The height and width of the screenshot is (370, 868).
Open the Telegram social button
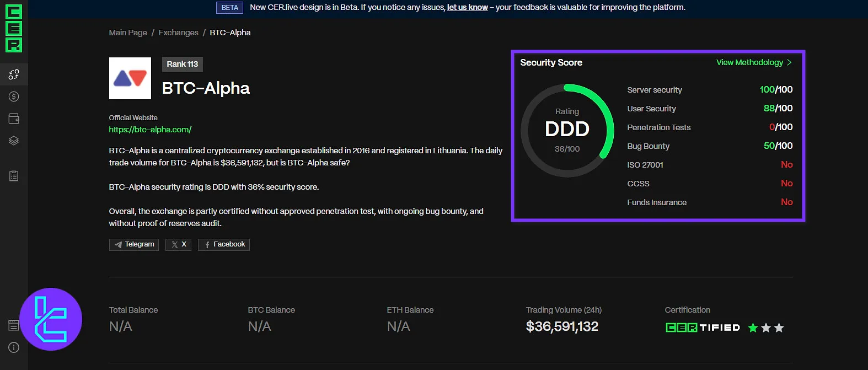click(134, 244)
